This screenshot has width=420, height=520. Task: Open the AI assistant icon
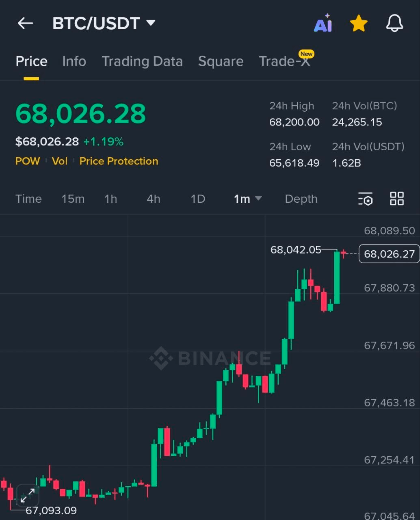[323, 24]
